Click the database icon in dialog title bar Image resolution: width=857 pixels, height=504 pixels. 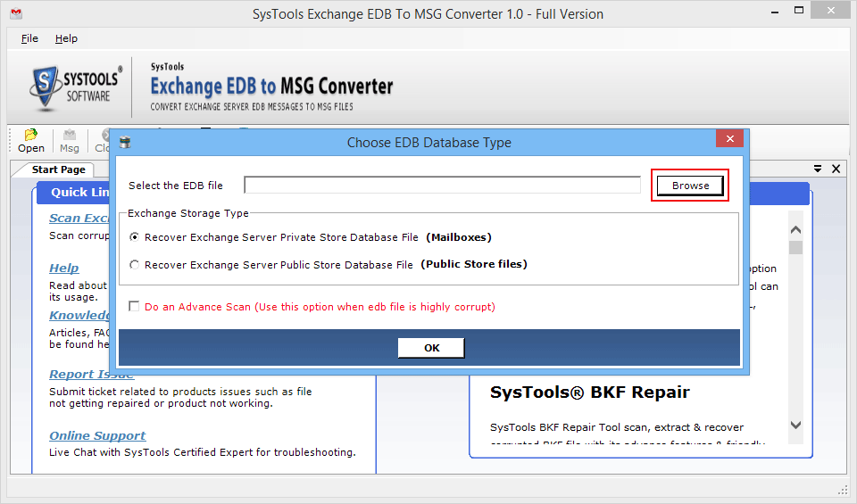125,143
